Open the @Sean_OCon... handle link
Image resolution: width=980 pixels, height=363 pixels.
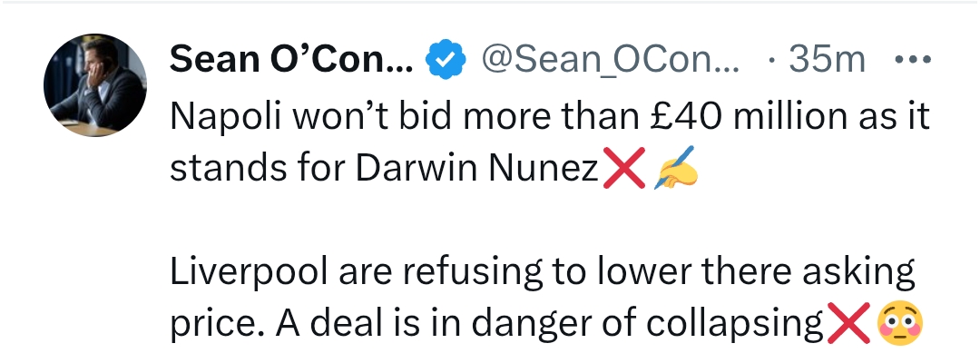click(609, 61)
